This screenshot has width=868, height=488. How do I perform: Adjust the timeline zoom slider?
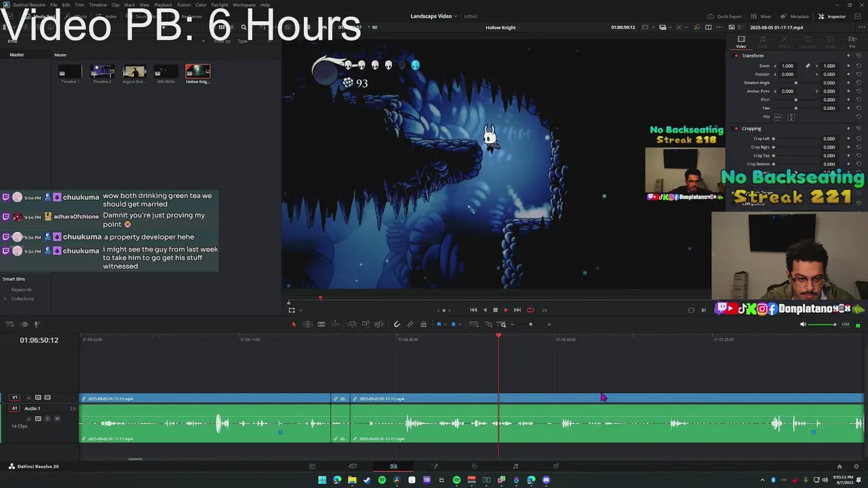coord(530,324)
